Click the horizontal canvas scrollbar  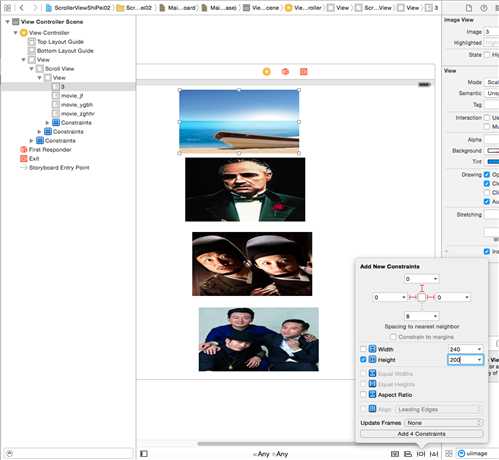click(x=277, y=444)
